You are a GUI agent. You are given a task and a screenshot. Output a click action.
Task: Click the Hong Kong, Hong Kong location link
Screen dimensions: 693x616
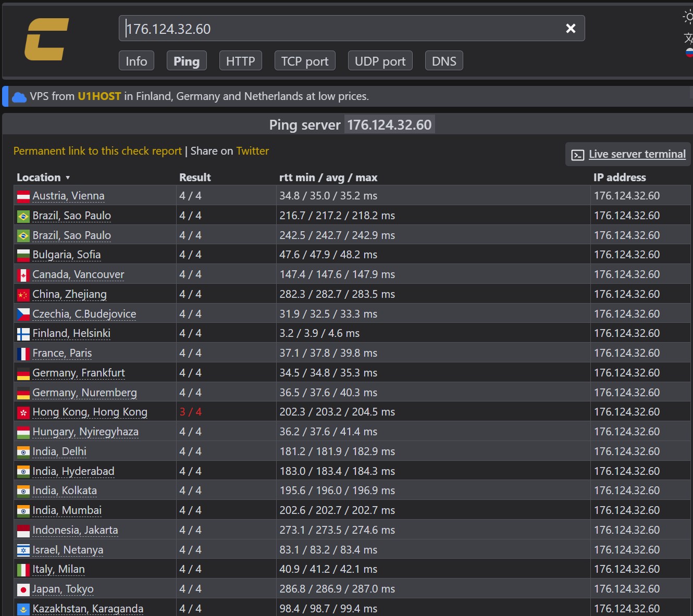click(x=90, y=412)
